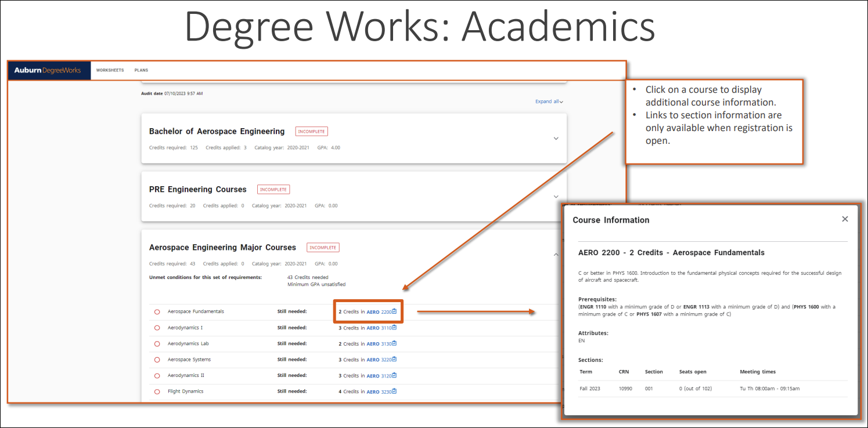Image resolution: width=868 pixels, height=428 pixels.
Task: Expand the Bachelor of Aerospace Engineering section
Action: tap(556, 138)
